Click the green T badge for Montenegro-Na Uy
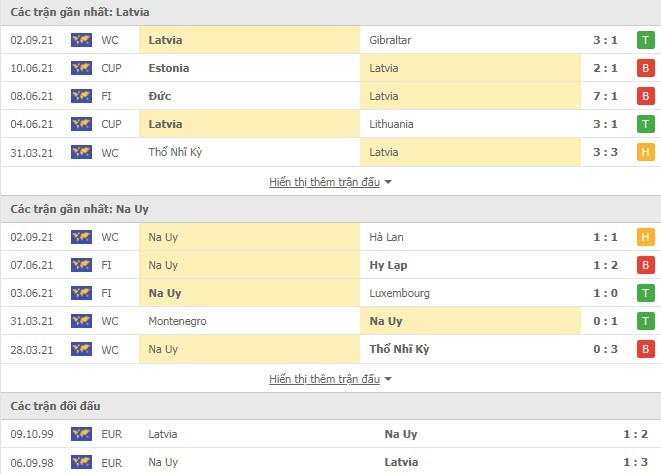Screen dimensions: 661x474 [645, 321]
